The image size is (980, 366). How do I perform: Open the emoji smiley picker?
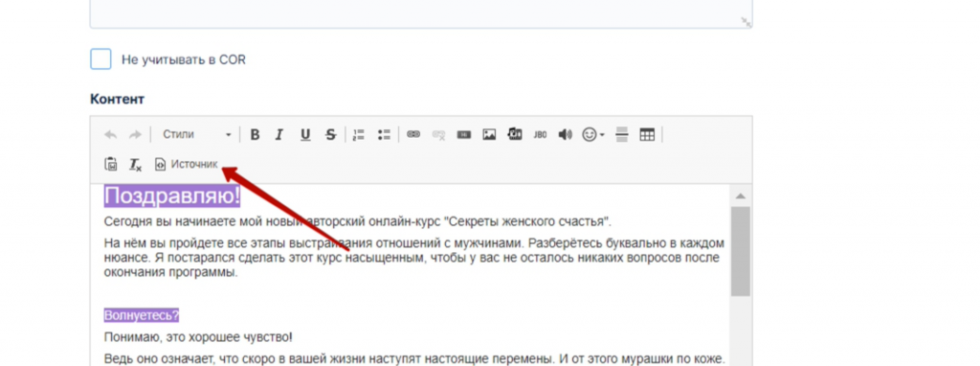click(x=592, y=134)
